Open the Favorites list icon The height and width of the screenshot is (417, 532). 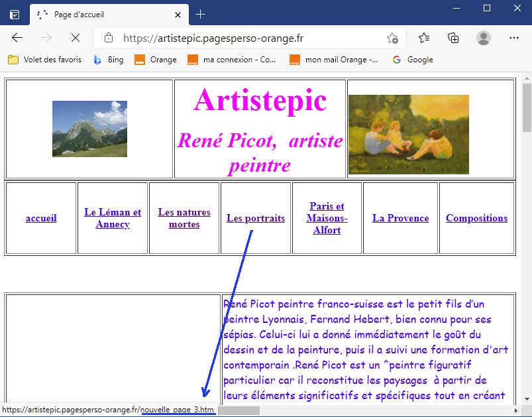424,38
